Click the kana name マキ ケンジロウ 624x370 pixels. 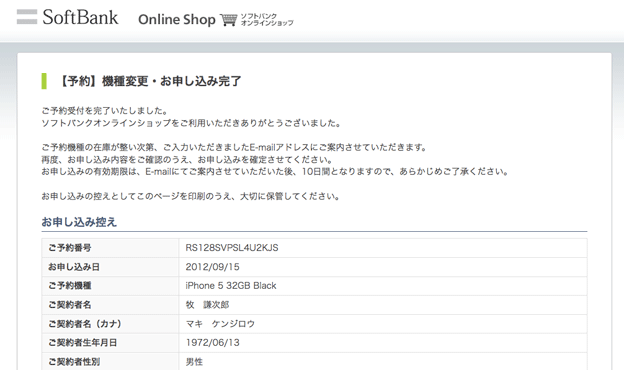click(x=220, y=324)
